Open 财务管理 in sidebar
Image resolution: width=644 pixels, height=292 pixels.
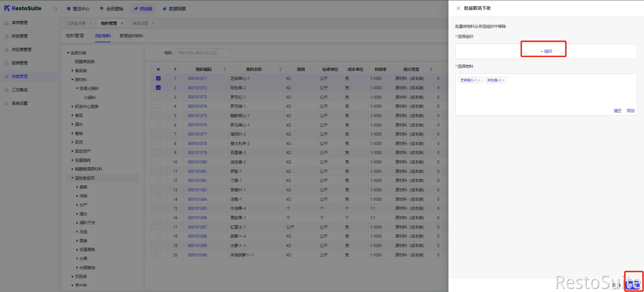click(x=19, y=36)
